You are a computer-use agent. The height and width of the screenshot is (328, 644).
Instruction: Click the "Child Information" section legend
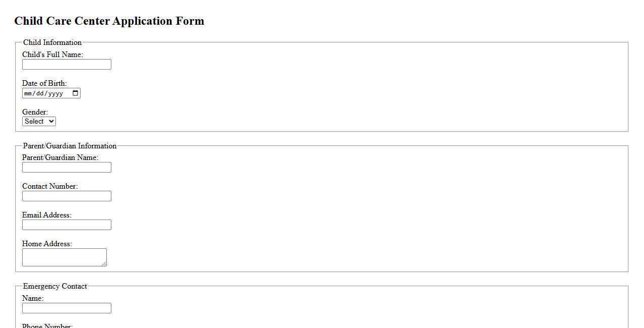click(52, 42)
